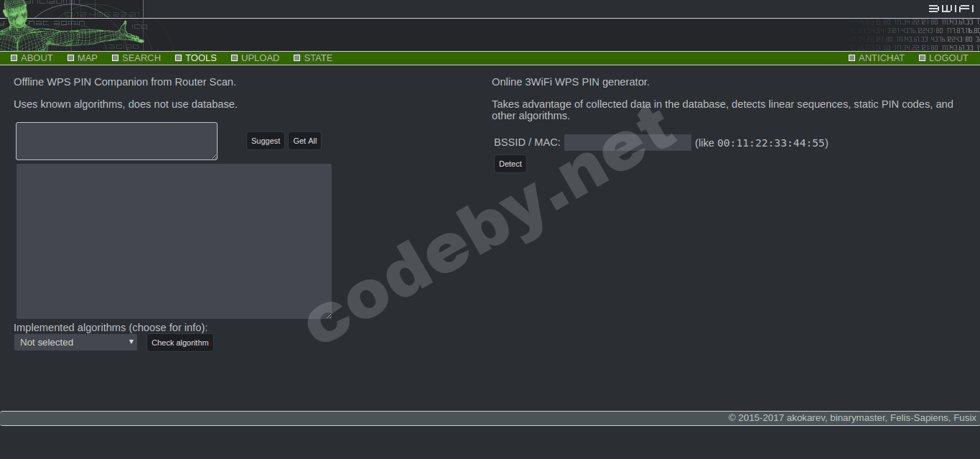Open the Not selected algorithms dropdown
Viewport: 980px width, 459px height.
75,343
